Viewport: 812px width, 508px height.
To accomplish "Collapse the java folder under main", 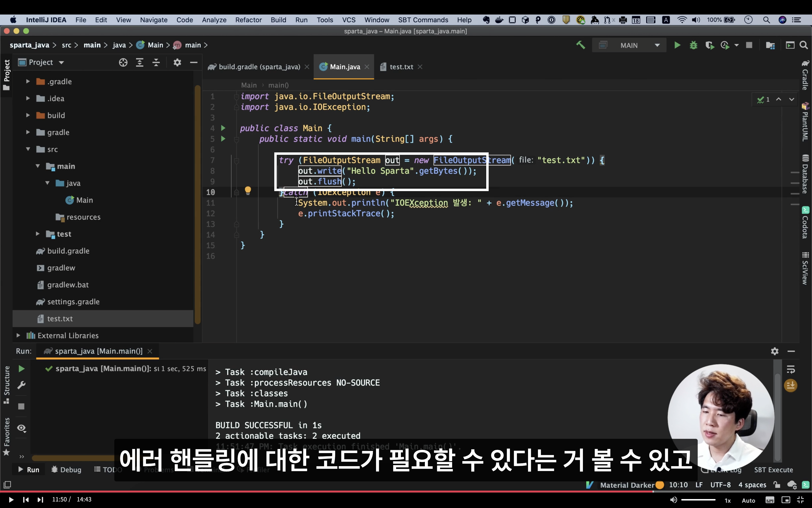I will point(47,183).
